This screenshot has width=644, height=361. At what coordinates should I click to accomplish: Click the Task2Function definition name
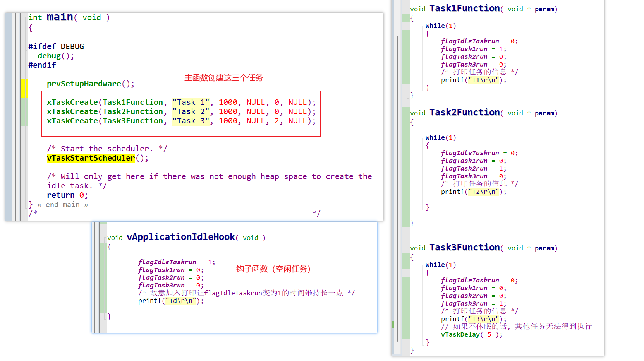pos(465,112)
